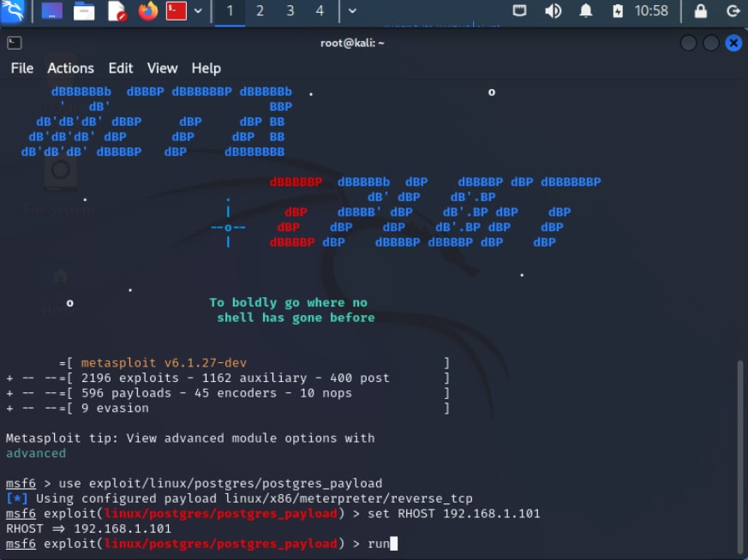
Task: Check the battery power icon
Action: (618, 10)
